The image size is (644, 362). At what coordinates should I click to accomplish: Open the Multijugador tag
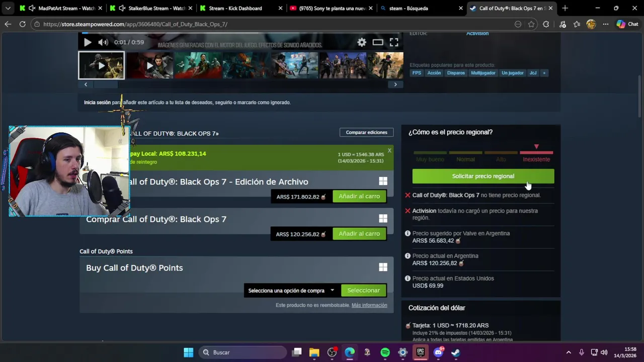[x=483, y=73]
